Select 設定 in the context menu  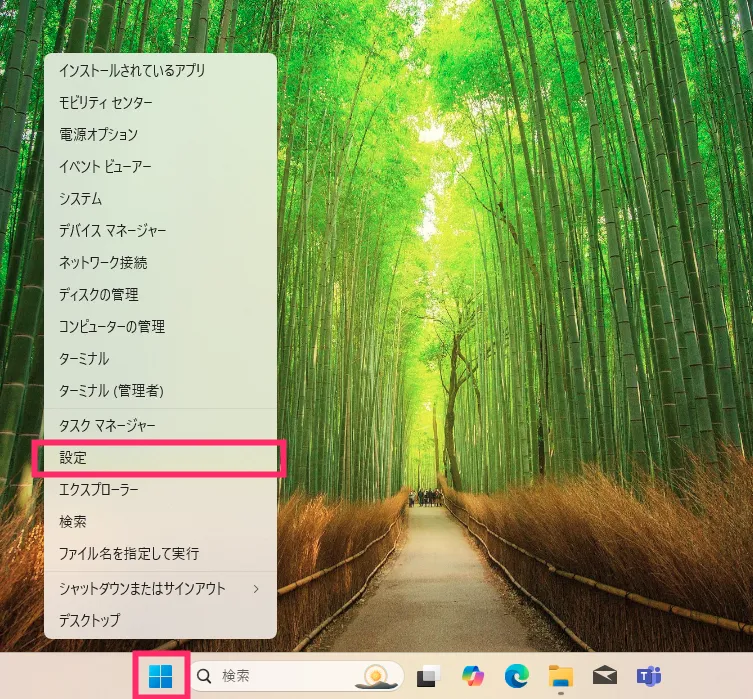pyautogui.click(x=160, y=458)
